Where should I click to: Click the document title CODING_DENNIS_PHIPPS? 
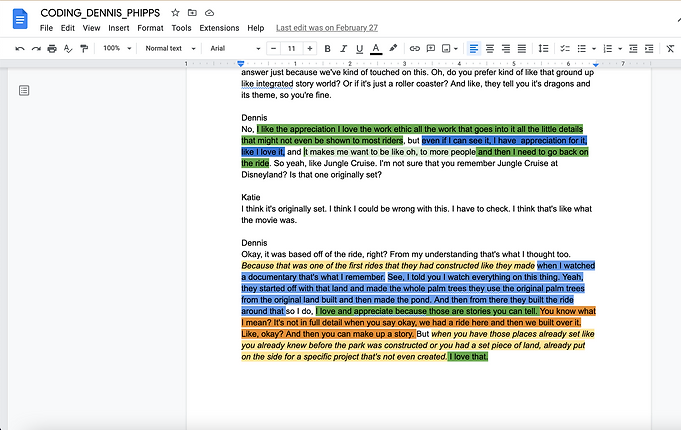click(100, 13)
